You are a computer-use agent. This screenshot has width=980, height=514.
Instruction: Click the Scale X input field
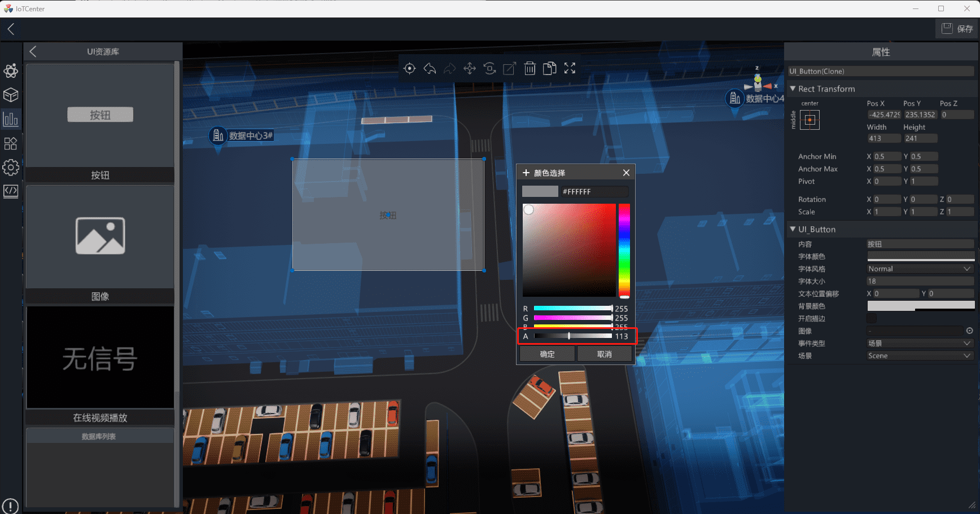(x=887, y=212)
